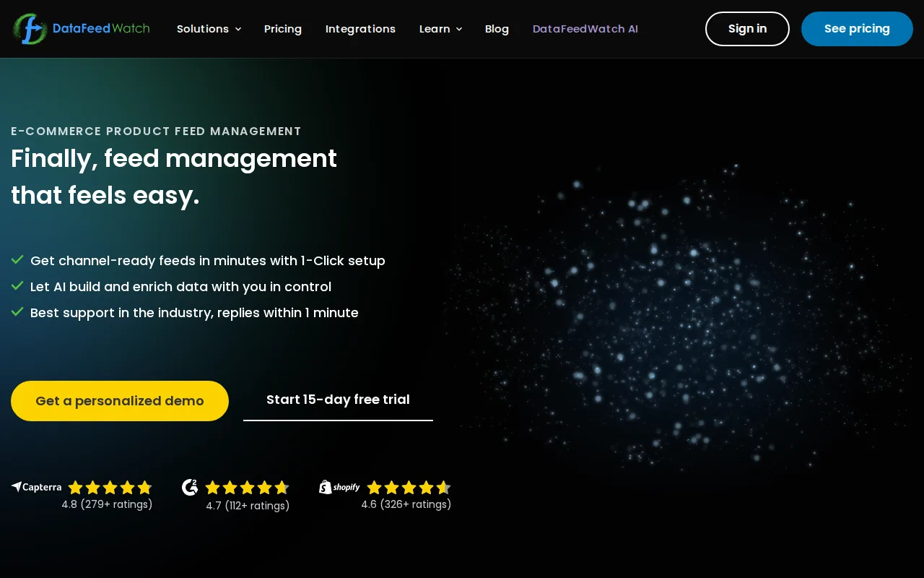Image resolution: width=924 pixels, height=578 pixels.
Task: Click the checkmark next to AI build line
Action: 17,285
